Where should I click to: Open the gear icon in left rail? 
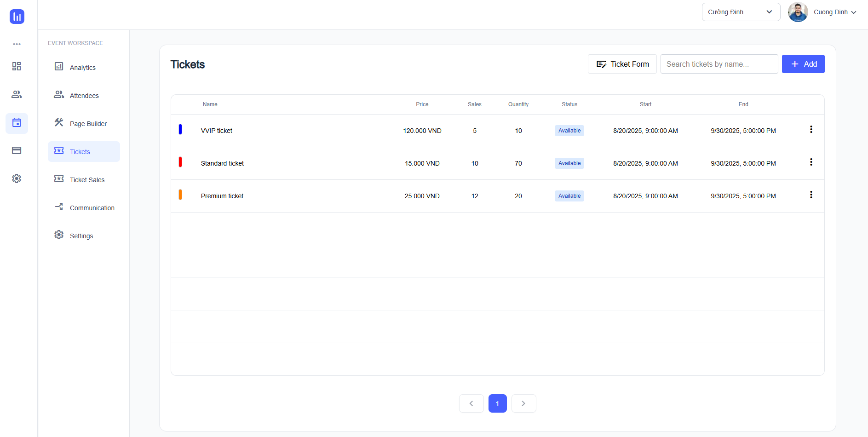(x=17, y=178)
